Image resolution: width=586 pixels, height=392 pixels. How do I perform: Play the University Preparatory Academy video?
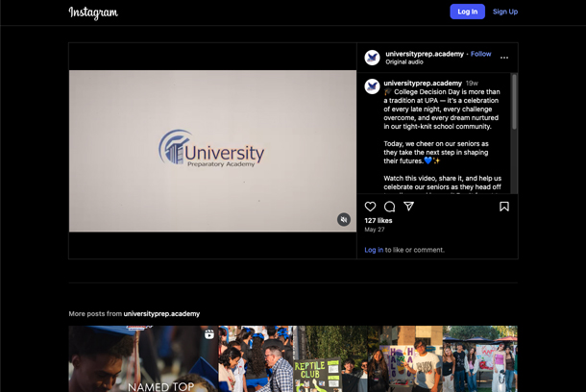[212, 151]
